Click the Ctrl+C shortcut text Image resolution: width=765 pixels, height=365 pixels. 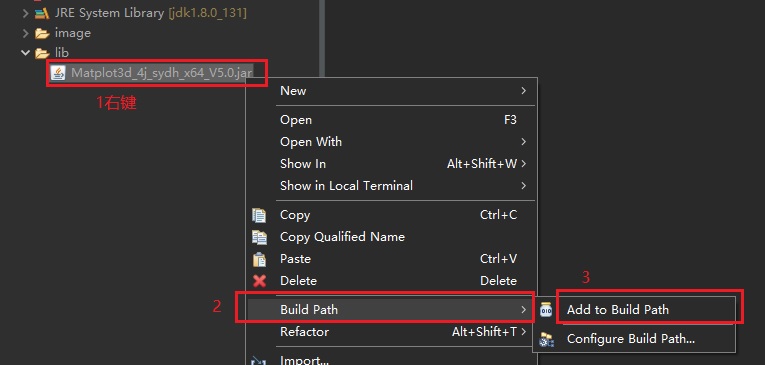pyautogui.click(x=498, y=215)
